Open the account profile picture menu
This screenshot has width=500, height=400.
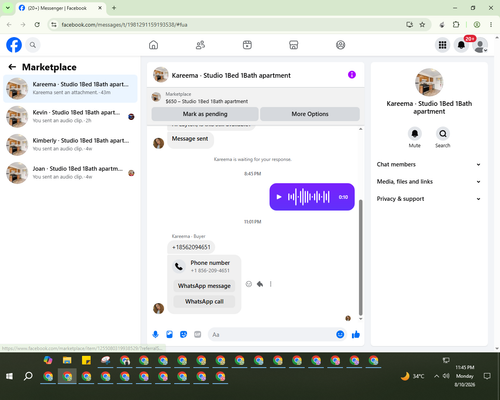pos(480,46)
